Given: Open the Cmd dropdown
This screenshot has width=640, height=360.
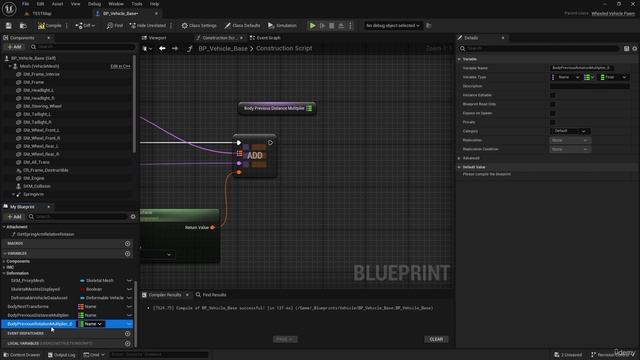Looking at the screenshot, I should [94, 355].
